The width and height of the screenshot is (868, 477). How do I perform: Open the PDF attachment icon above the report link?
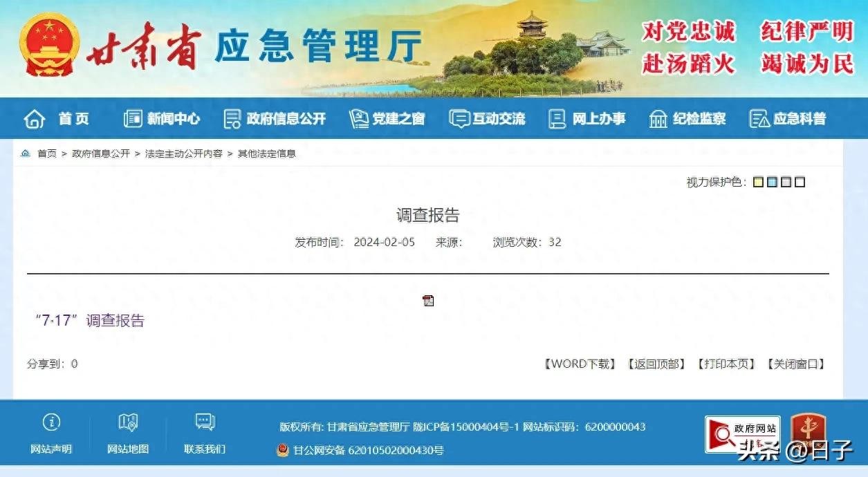point(428,301)
